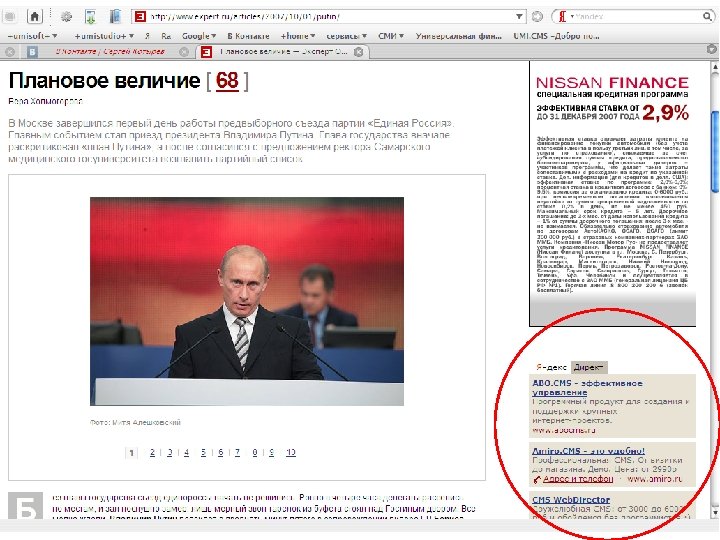This screenshot has height=540, width=720.
Task: Click the round button at tab bar end
Action: pyautogui.click(x=712, y=49)
